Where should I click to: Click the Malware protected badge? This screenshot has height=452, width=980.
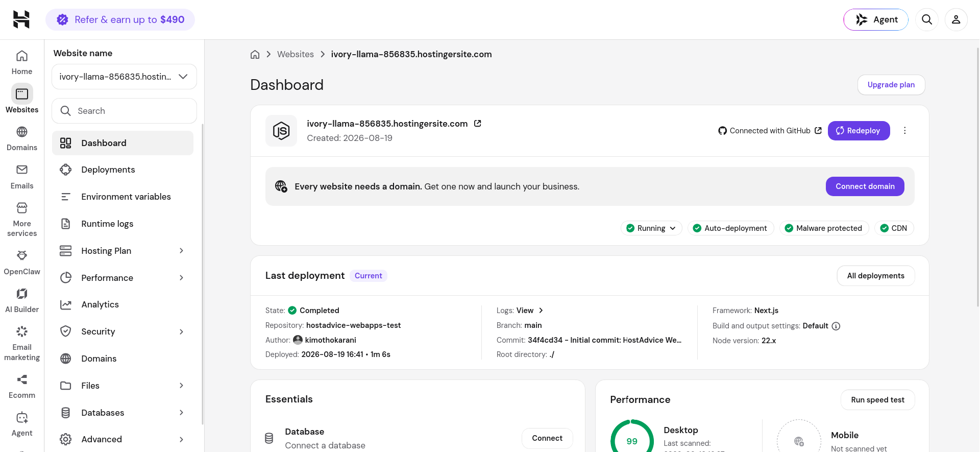coord(824,228)
